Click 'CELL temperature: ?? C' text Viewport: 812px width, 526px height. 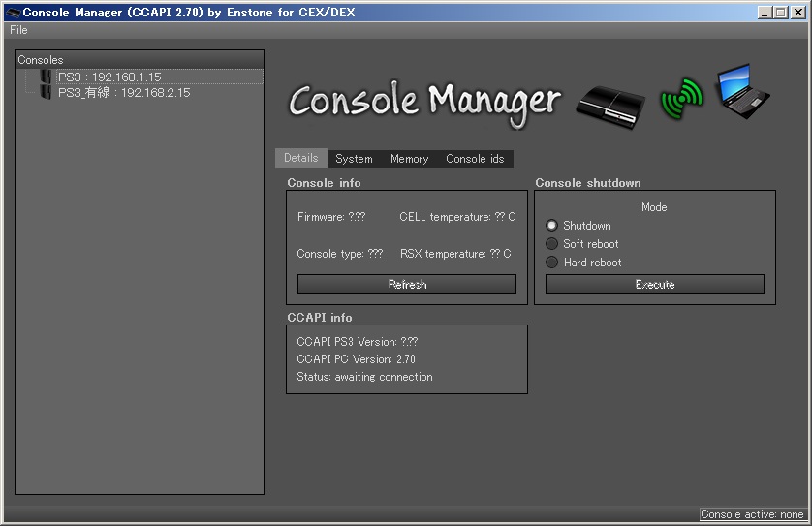click(x=457, y=217)
